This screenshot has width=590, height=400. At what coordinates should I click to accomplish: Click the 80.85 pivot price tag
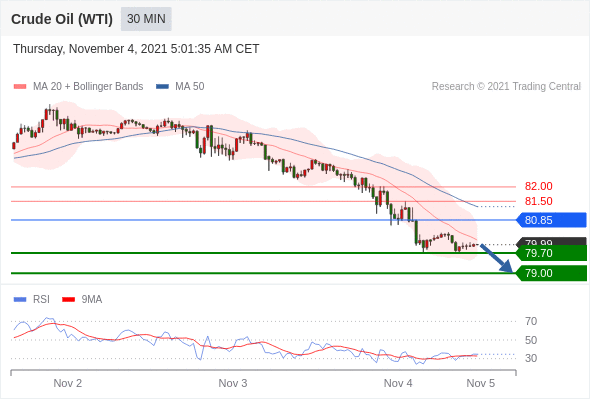[551, 220]
